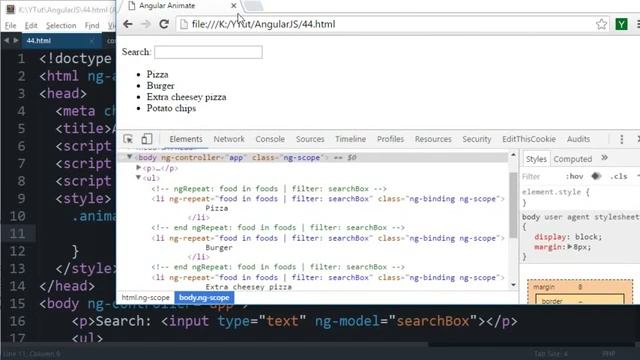Collapse the ul element node
The width and height of the screenshot is (640, 360).
(138, 178)
